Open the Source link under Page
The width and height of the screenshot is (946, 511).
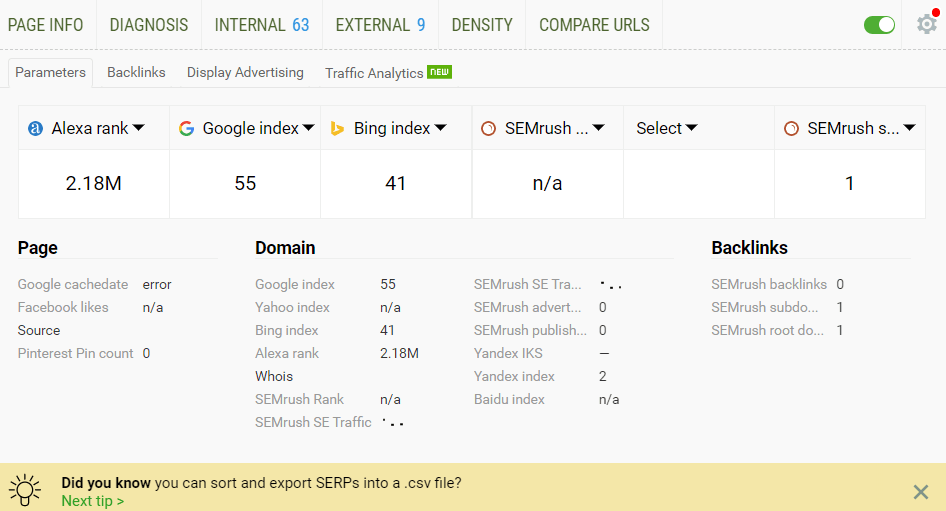(39, 330)
